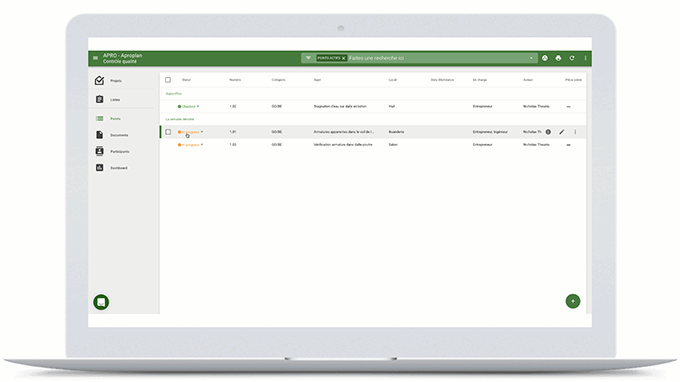Click the print icon in header
Viewport: 680px width, 382px height.
pyautogui.click(x=558, y=58)
